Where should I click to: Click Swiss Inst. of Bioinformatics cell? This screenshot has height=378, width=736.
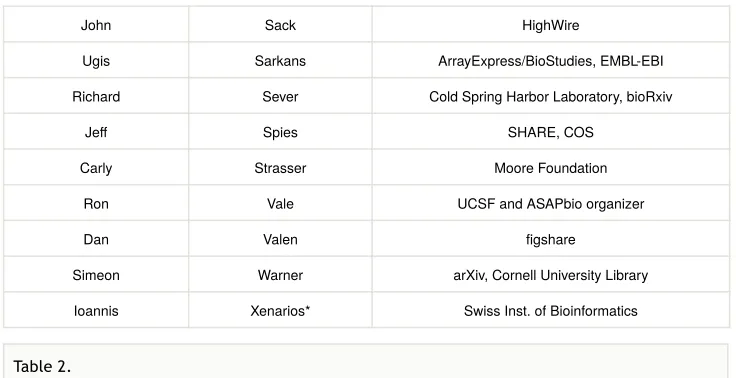[551, 310]
